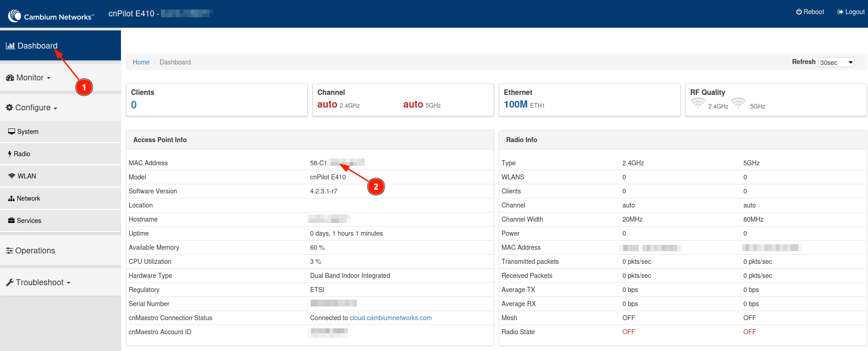Click the Dashboard bar chart icon
Image resolution: width=868 pixels, height=351 pixels.
(10, 46)
